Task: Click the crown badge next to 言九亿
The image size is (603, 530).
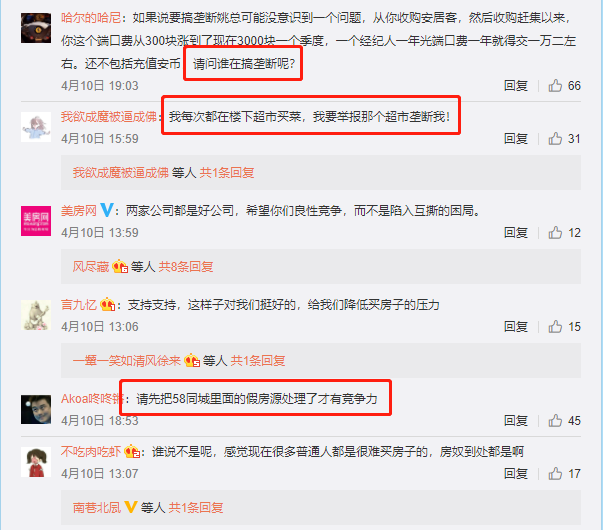Action: (x=107, y=305)
